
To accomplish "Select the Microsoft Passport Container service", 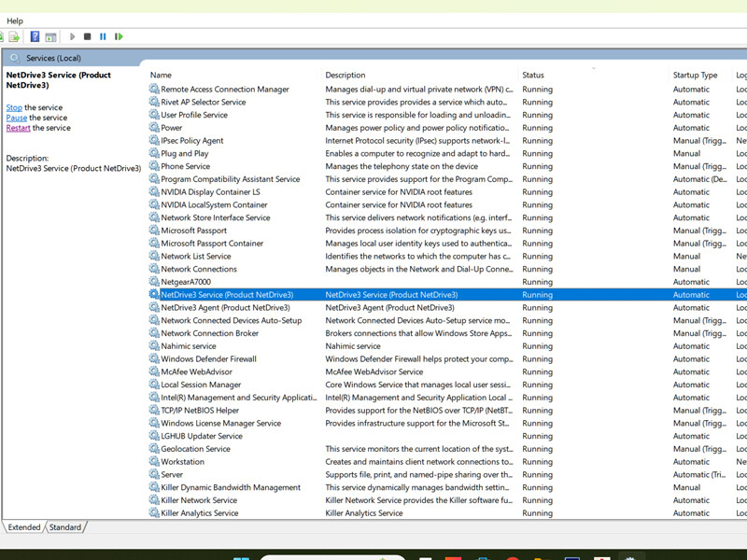I will tap(212, 244).
